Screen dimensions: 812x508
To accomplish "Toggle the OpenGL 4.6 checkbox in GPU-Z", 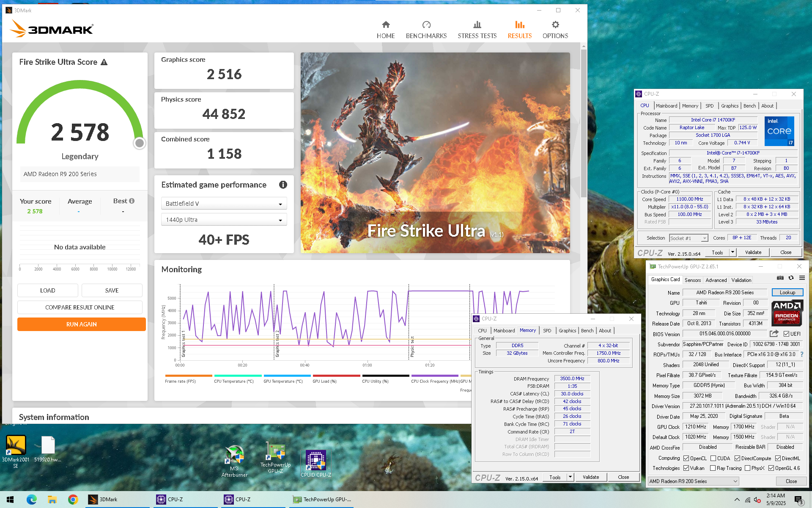I will coord(771,468).
